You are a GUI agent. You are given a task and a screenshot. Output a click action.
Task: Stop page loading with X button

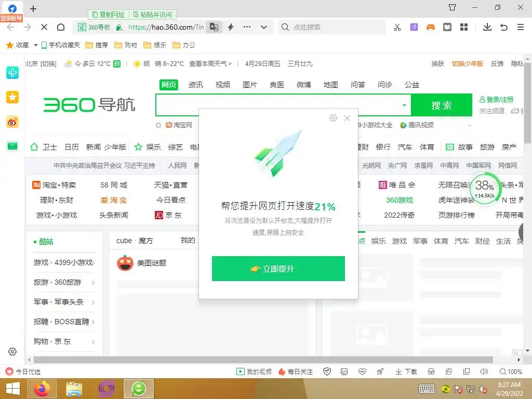(44, 27)
